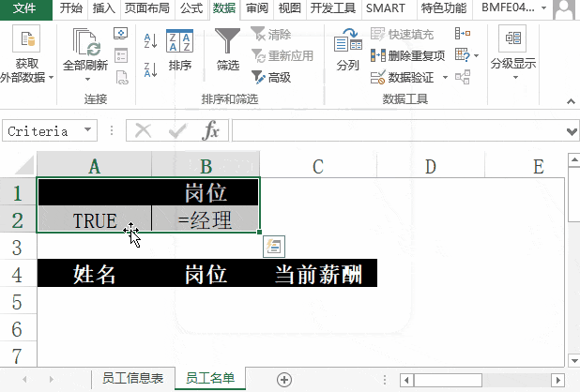Click Data Validation button

click(402, 77)
